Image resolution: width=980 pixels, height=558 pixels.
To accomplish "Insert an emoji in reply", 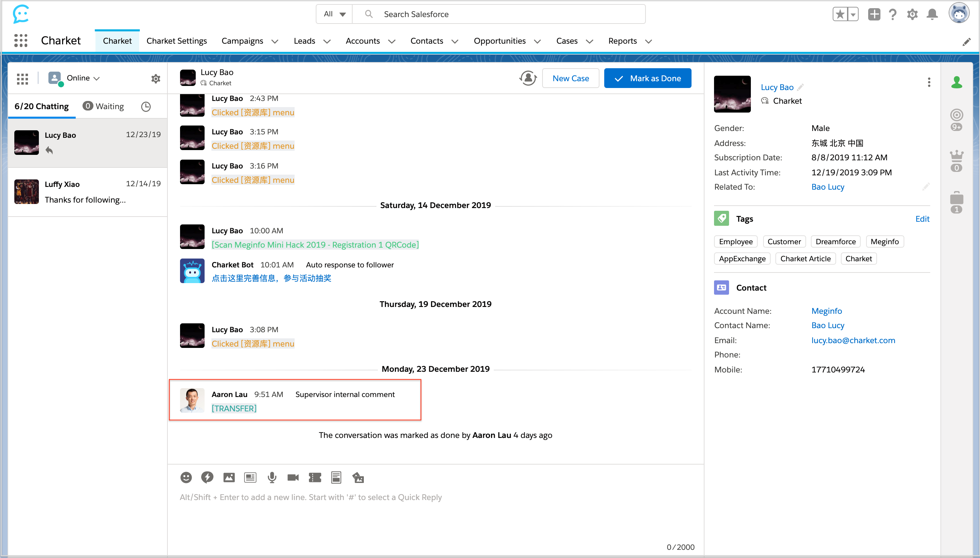I will pos(186,477).
